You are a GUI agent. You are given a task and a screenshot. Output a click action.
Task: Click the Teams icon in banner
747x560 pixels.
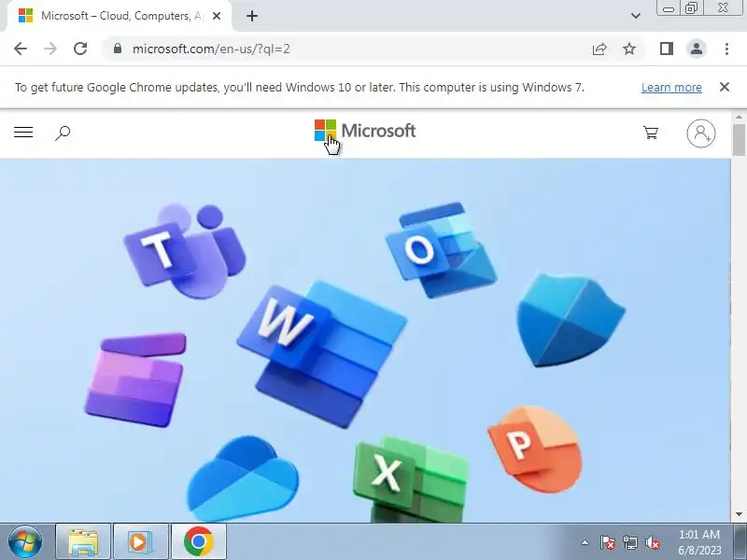click(x=185, y=251)
